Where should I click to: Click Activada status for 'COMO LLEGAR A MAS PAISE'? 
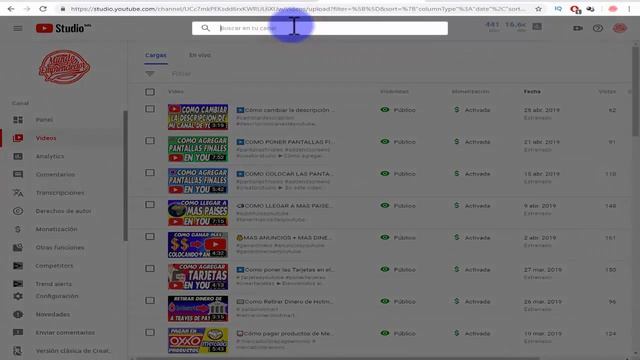477,206
